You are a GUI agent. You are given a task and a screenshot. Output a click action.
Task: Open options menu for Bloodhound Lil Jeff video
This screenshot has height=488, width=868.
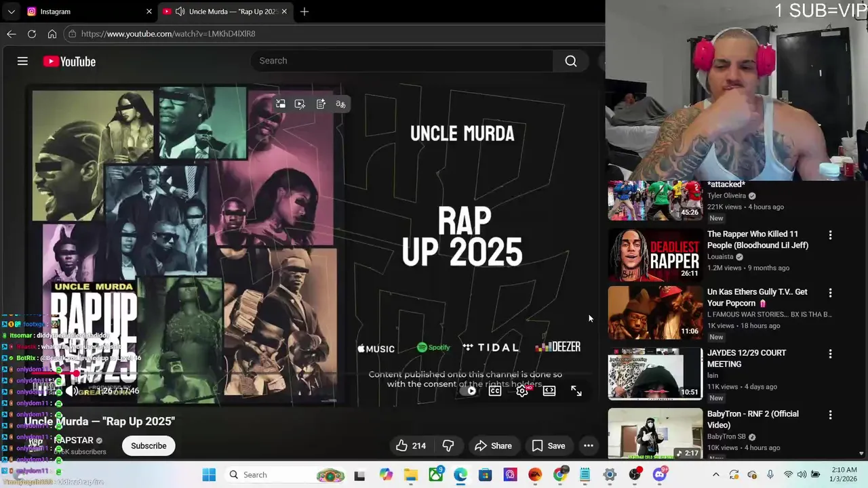click(x=830, y=235)
